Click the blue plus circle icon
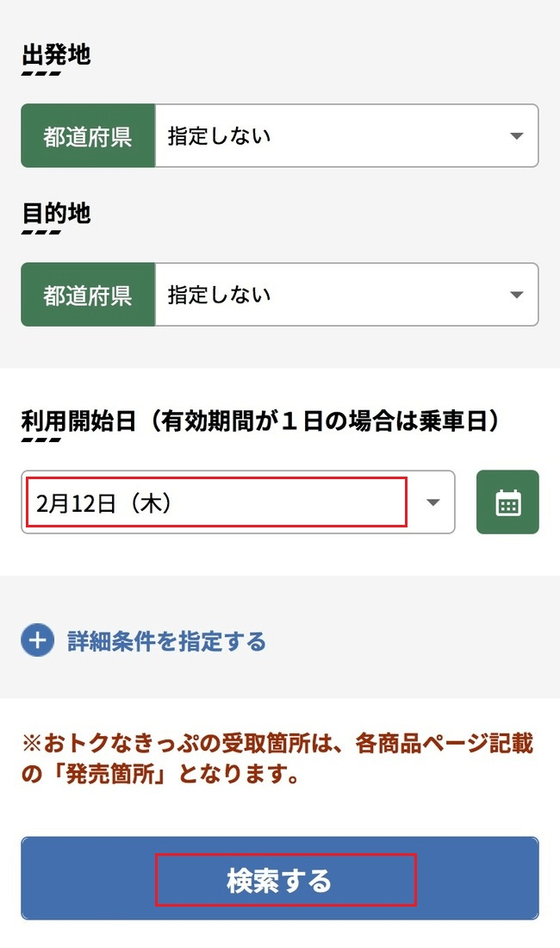 click(37, 641)
